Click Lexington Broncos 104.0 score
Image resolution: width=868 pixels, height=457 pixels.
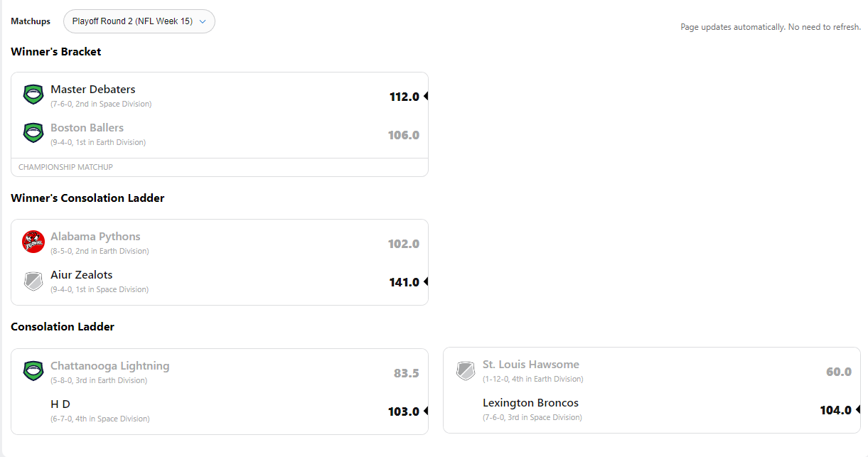(x=835, y=410)
